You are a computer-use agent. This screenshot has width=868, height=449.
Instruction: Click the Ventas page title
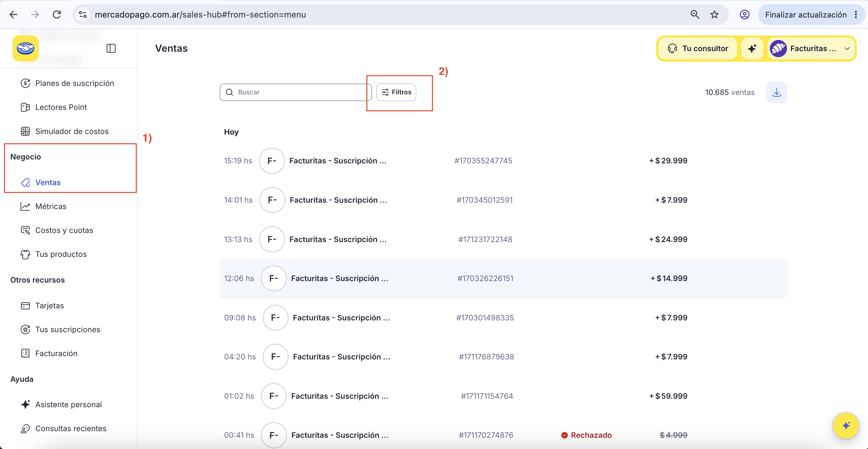tap(171, 48)
